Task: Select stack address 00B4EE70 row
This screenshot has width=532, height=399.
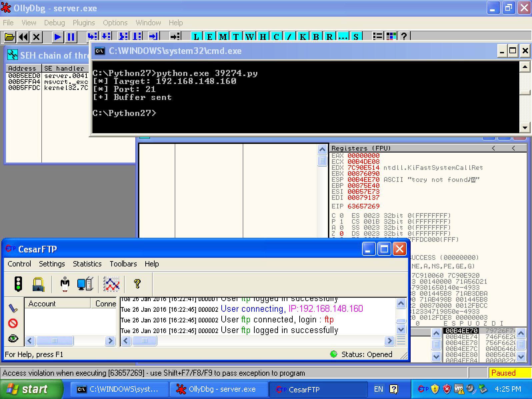Action: pyautogui.click(x=480, y=331)
